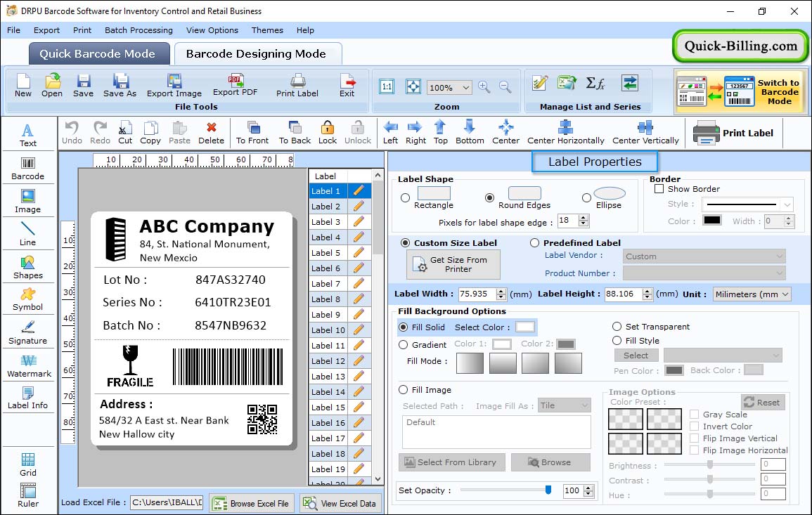Bring the object To Front

tap(252, 133)
